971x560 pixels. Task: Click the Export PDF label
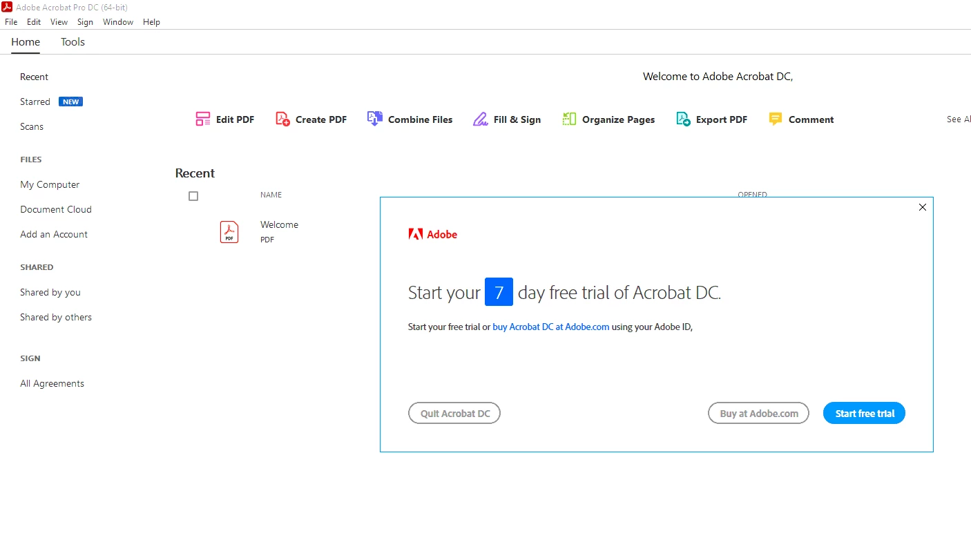pyautogui.click(x=722, y=119)
